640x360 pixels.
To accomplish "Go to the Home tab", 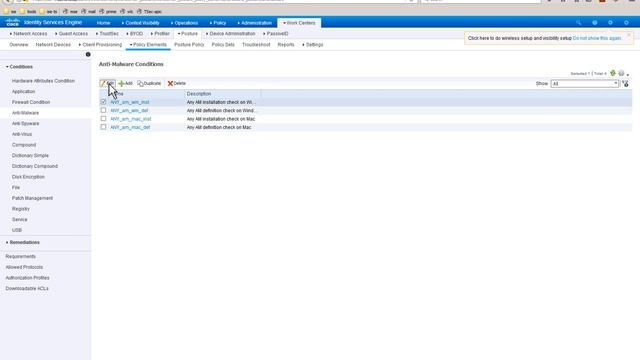I will 103,23.
